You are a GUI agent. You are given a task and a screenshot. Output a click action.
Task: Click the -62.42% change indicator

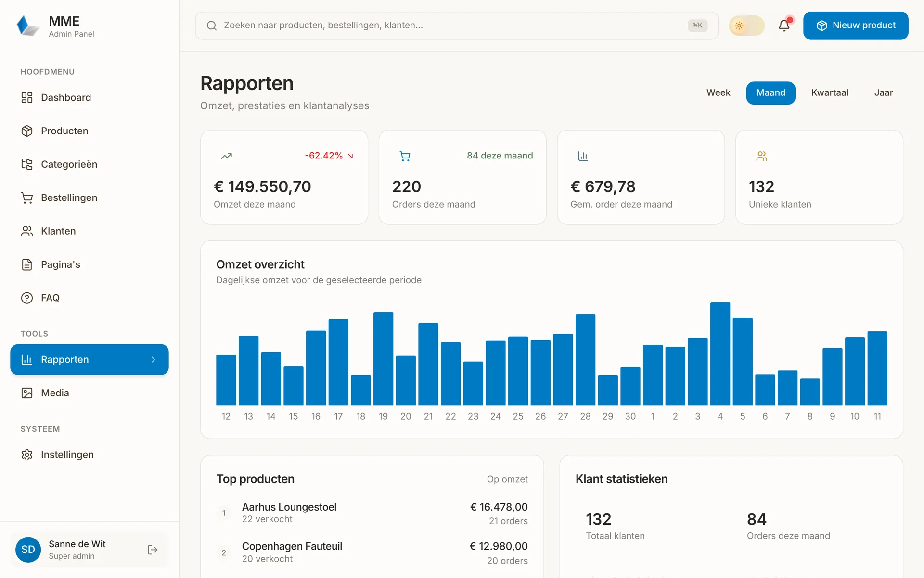coord(329,156)
